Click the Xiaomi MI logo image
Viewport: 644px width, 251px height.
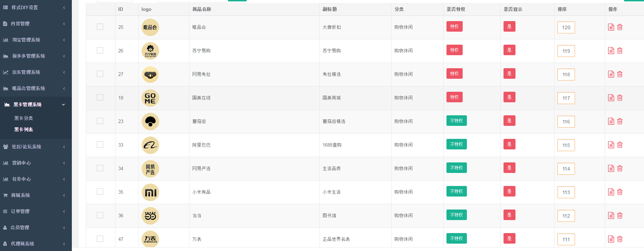coord(150,192)
